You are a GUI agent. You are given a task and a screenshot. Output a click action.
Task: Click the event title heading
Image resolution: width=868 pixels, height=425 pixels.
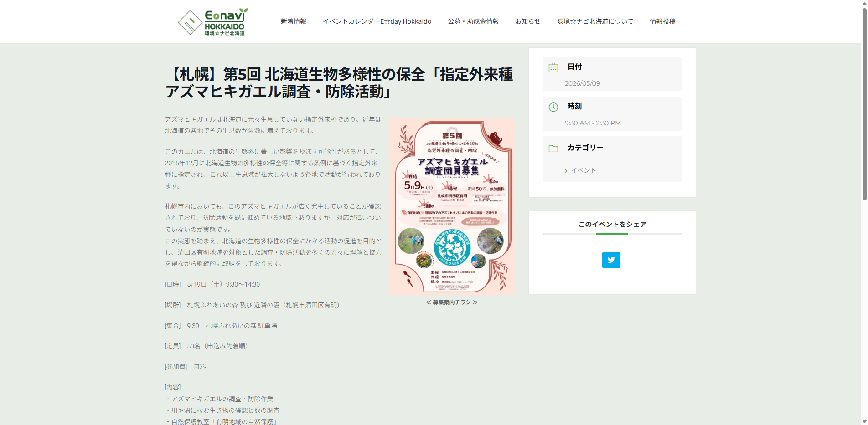pyautogui.click(x=340, y=83)
